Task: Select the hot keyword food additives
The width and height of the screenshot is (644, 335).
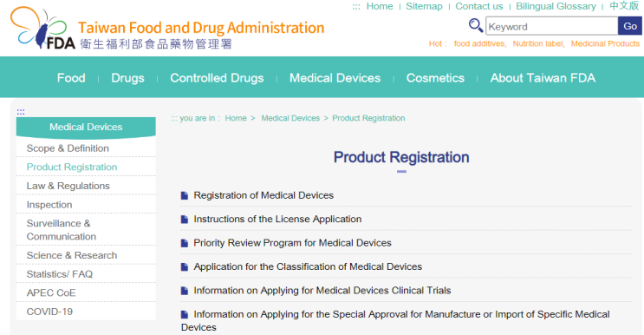Action: pos(479,43)
